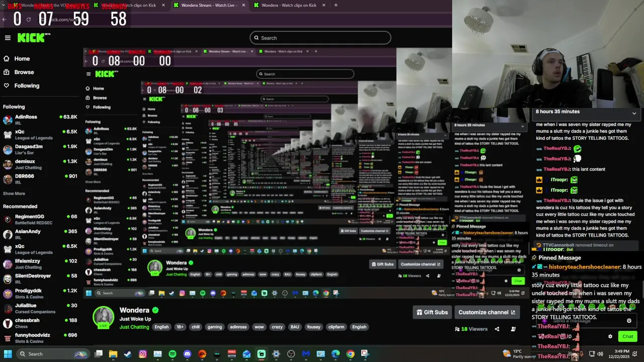Open chat settings gear icon
This screenshot has width=644, height=362.
(610, 336)
